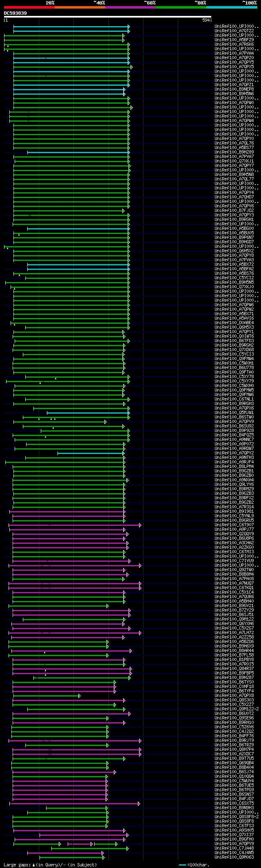Image resolution: width=261 pixels, height=868 pixels.
Task: Select label UniRef100_B4FQZ5
Action: pyautogui.click(x=234, y=435)
